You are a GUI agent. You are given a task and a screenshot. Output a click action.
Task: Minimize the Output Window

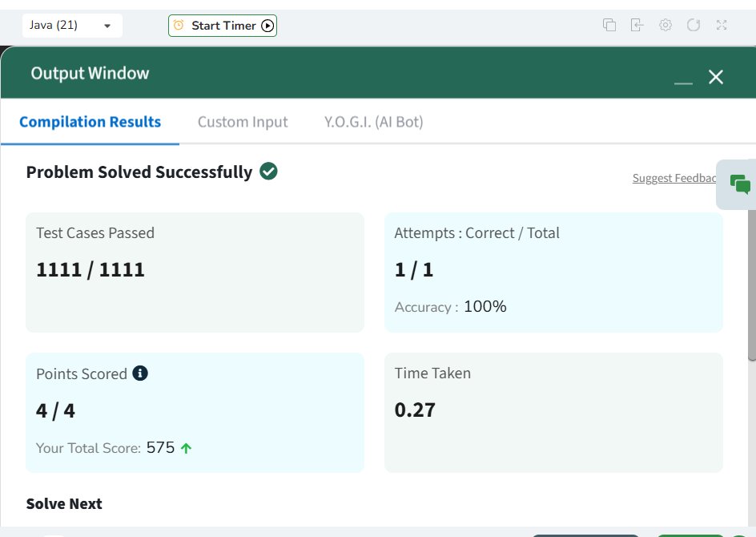pos(683,83)
